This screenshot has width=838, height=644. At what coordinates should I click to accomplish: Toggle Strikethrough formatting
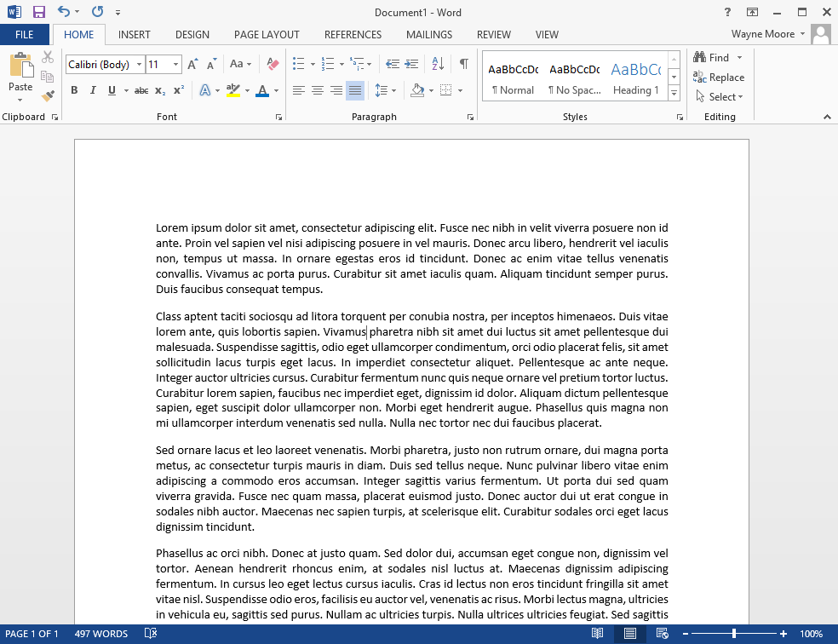click(x=141, y=90)
